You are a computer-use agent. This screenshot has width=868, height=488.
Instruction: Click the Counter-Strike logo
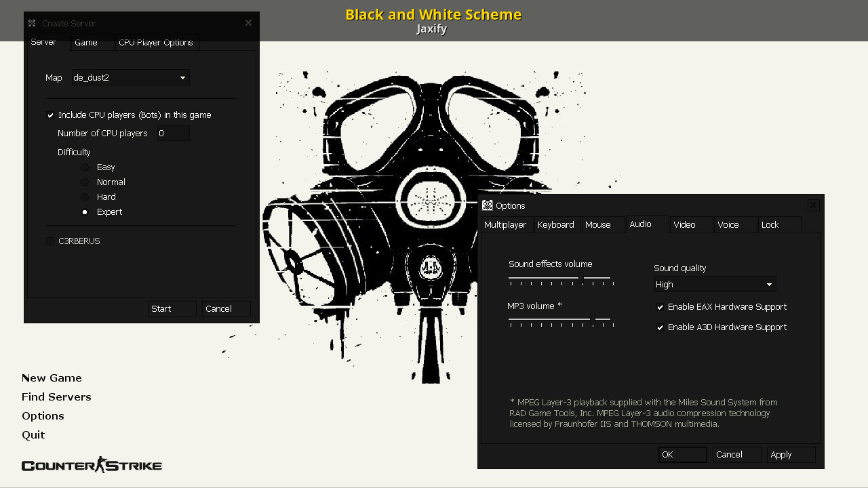[92, 464]
